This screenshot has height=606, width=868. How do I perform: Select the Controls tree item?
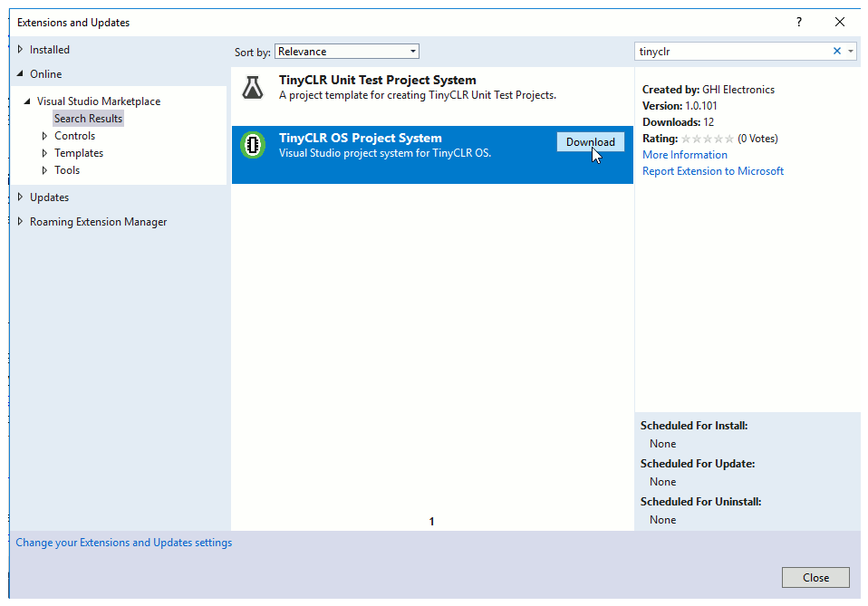(x=74, y=136)
